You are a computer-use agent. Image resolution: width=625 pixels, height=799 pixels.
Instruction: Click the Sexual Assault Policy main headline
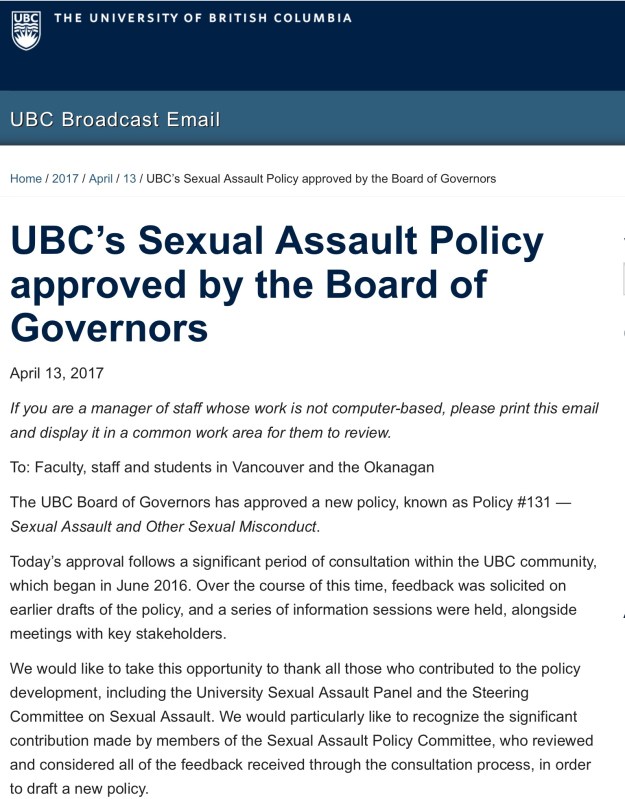pos(277,284)
